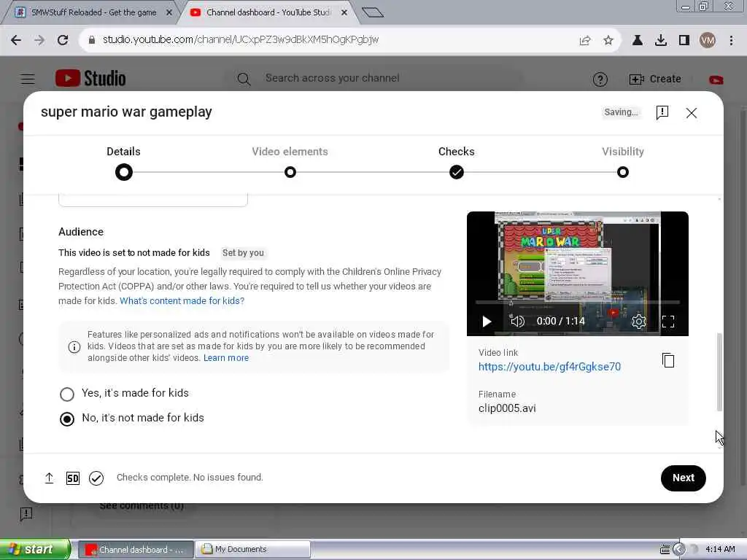Play the video preview

pos(487,322)
